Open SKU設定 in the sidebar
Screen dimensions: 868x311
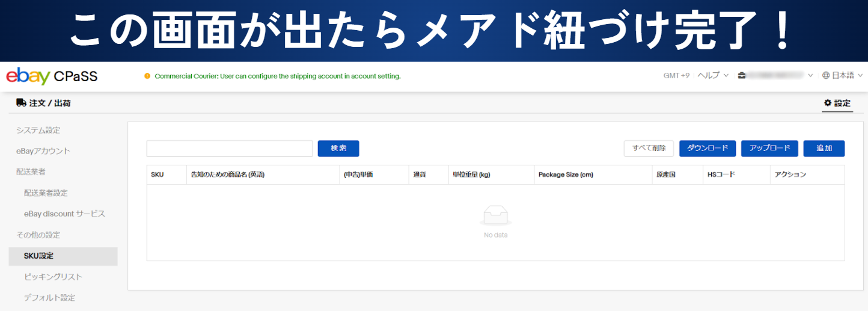(39, 256)
